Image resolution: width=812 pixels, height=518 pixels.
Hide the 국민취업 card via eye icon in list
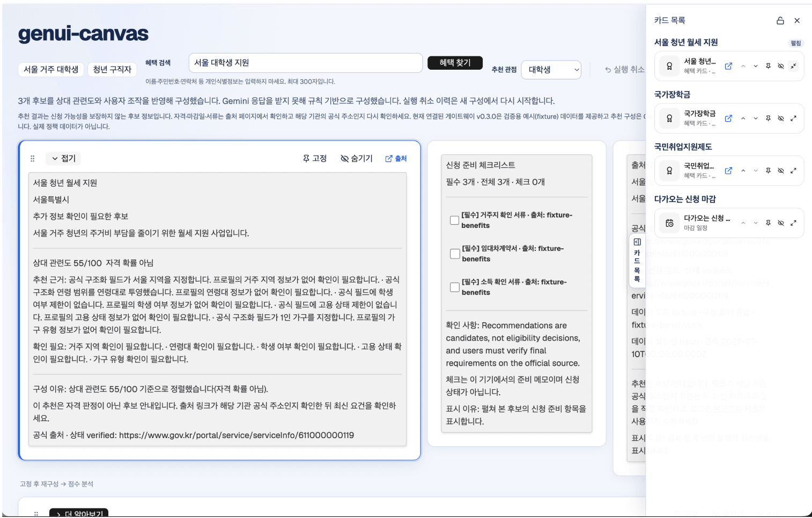pos(781,171)
